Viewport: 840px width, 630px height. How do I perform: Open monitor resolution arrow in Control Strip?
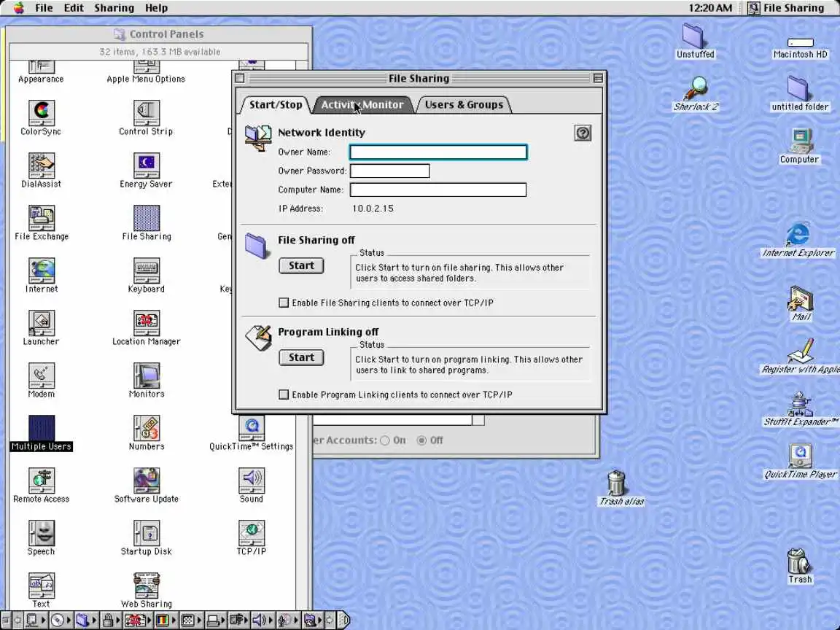click(199, 621)
